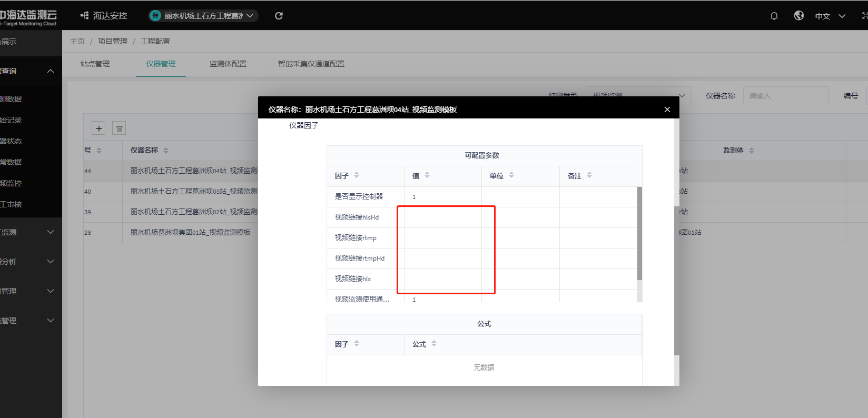Expand the monitoring type dropdown
The height and width of the screenshot is (418, 868).
[x=682, y=96]
